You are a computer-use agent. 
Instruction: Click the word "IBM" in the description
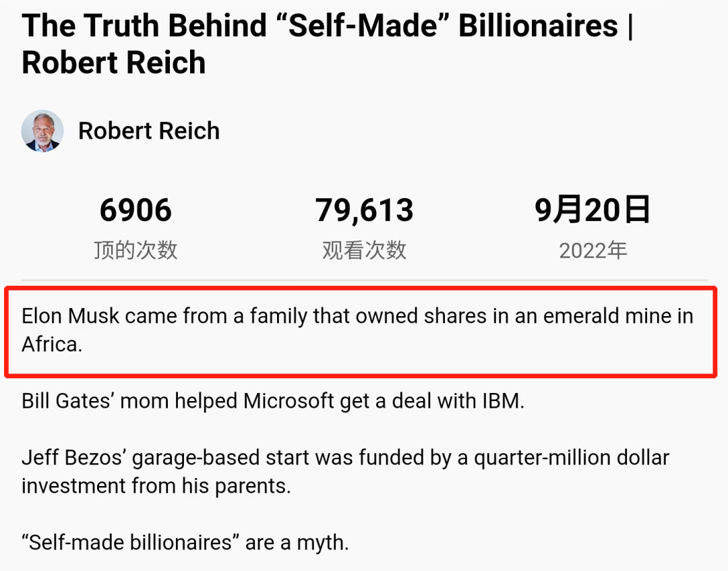coord(502,401)
